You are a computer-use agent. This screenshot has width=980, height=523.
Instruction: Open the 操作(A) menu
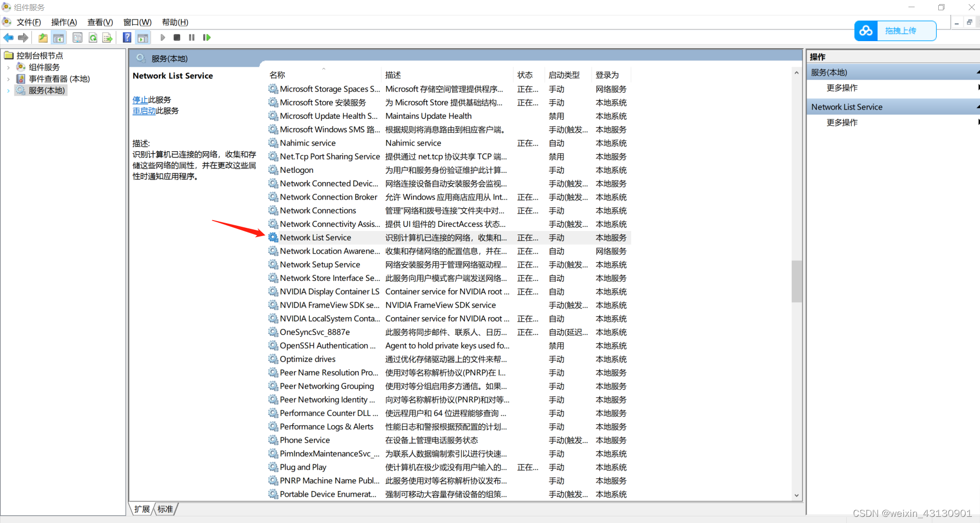point(64,22)
